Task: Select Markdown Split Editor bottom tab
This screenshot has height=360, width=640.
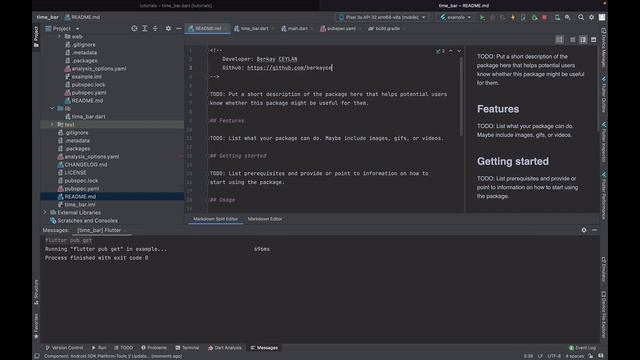Action: click(x=216, y=219)
